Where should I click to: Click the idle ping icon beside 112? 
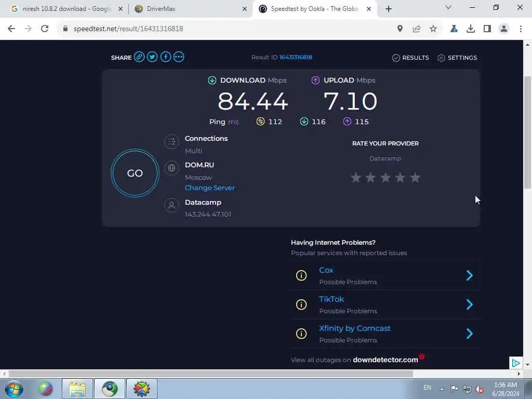pos(260,122)
